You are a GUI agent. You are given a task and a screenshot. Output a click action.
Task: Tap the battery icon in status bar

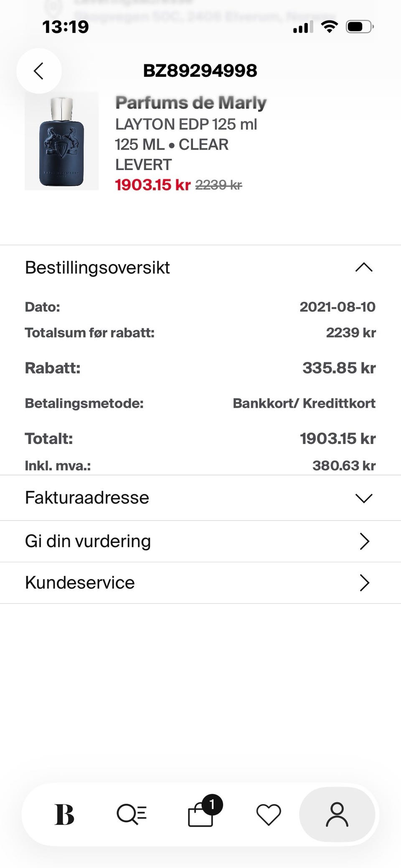(359, 27)
